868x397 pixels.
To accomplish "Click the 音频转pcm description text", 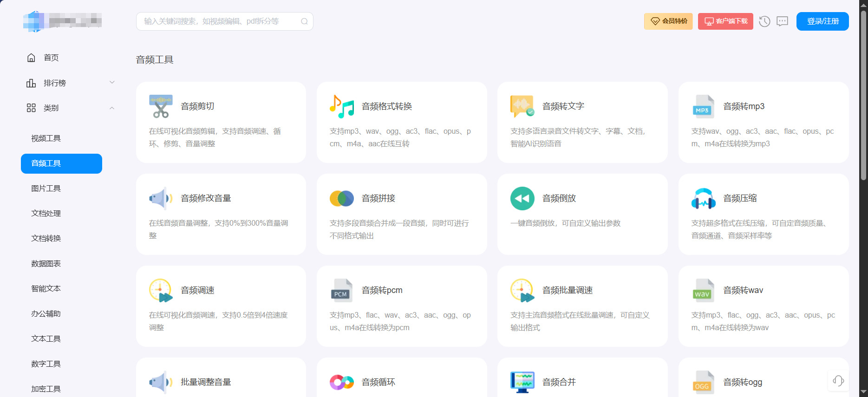I will 400,321.
